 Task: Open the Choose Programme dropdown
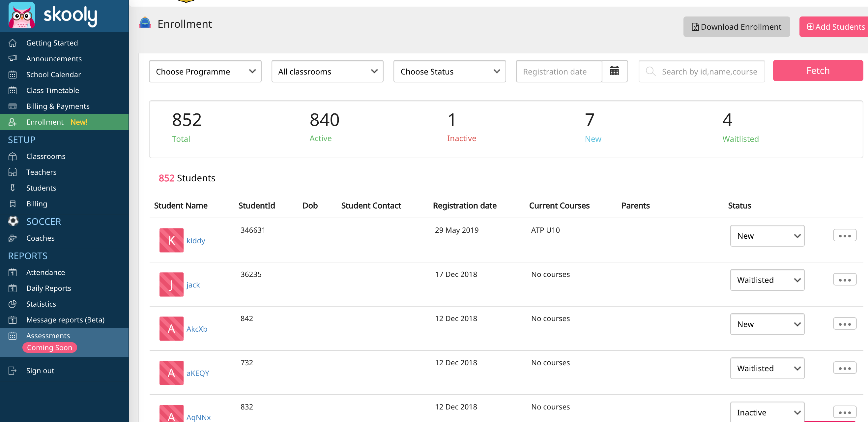pos(205,71)
